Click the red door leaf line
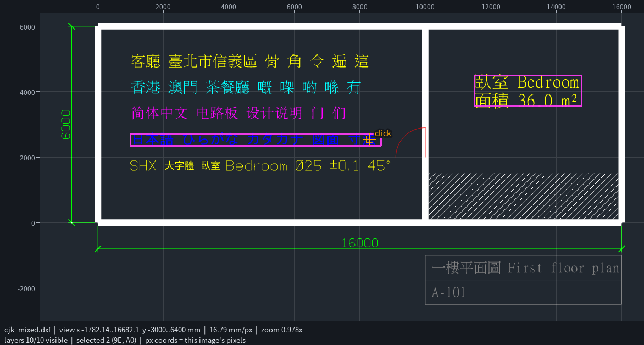 point(425,142)
